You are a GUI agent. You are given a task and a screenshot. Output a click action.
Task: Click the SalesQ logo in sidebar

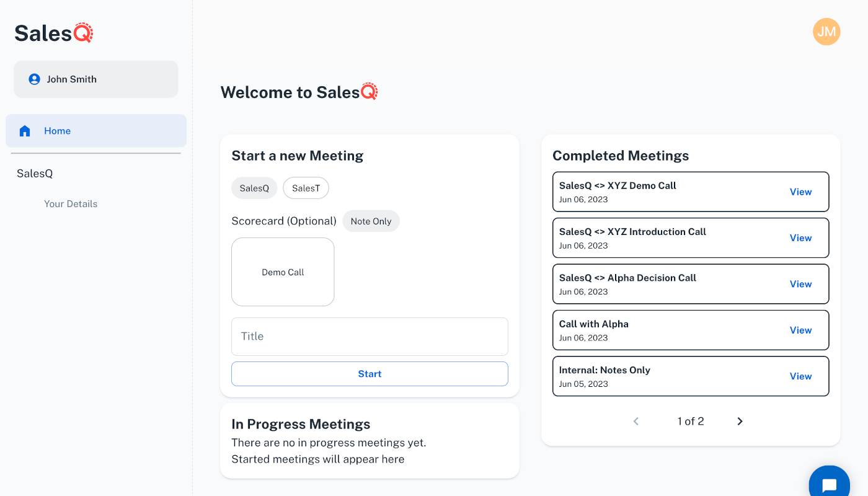pyautogui.click(x=54, y=33)
